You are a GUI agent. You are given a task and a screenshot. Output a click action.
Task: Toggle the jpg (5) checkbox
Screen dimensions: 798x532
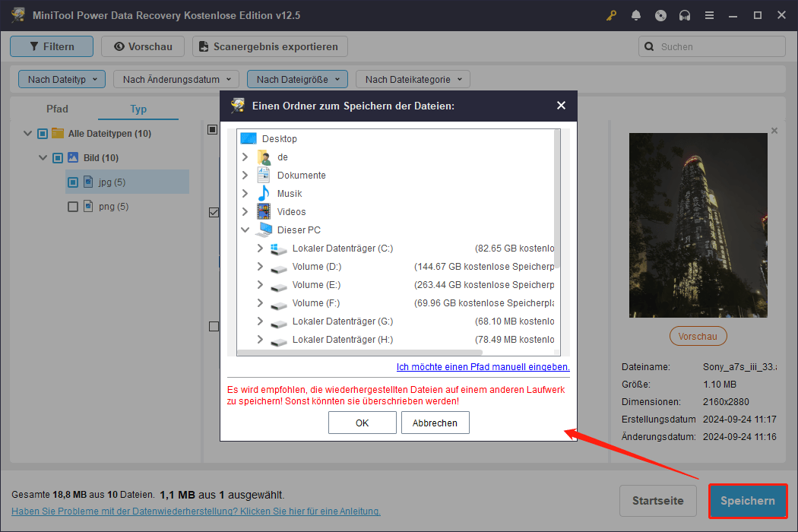[x=73, y=182]
